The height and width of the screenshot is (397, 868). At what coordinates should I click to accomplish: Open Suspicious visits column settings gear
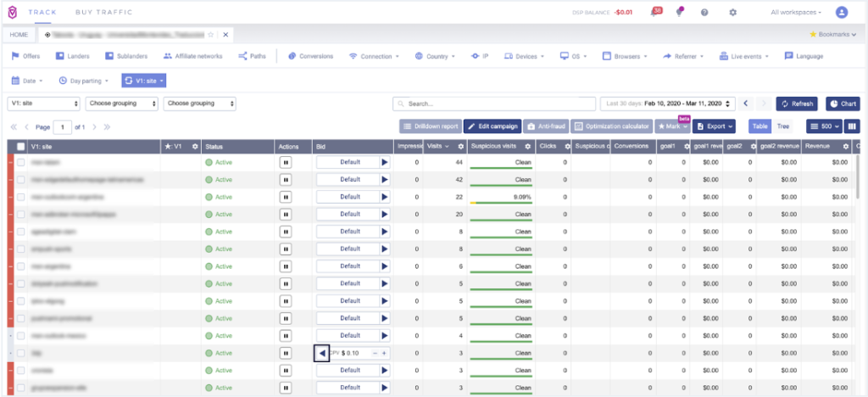527,146
